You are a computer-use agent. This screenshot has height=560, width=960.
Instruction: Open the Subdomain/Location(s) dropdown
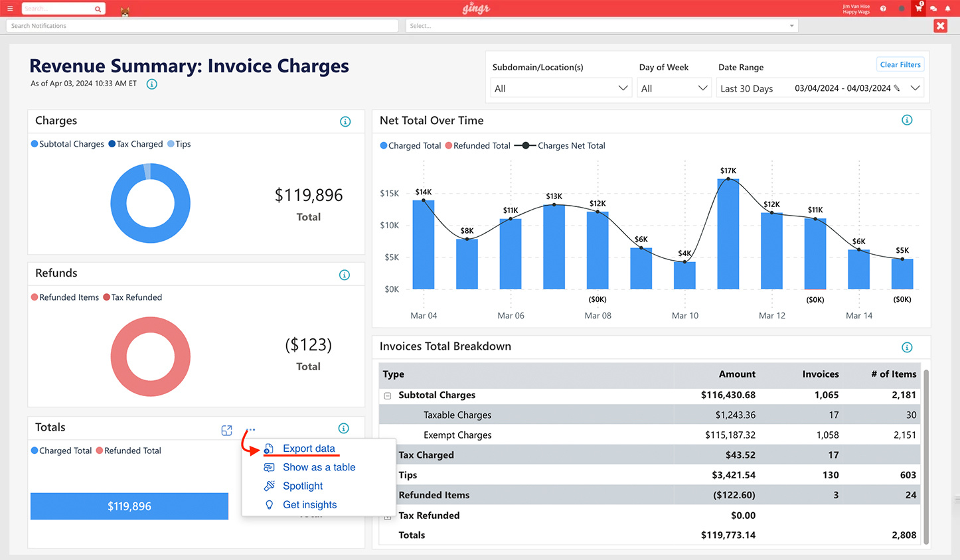(x=560, y=88)
